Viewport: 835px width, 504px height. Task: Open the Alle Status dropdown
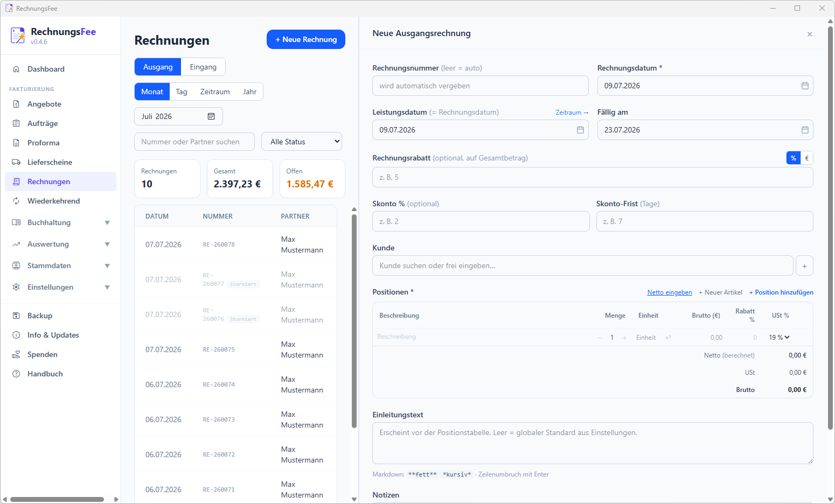click(302, 142)
